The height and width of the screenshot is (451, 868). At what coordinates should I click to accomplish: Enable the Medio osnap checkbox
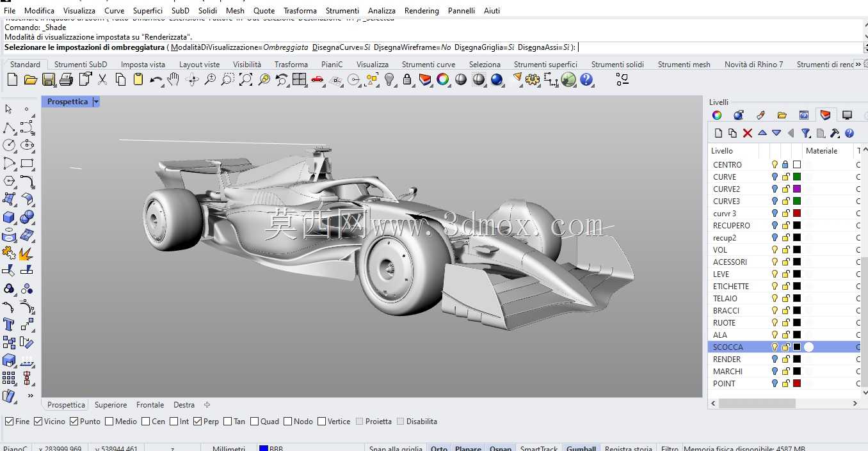[x=109, y=422]
